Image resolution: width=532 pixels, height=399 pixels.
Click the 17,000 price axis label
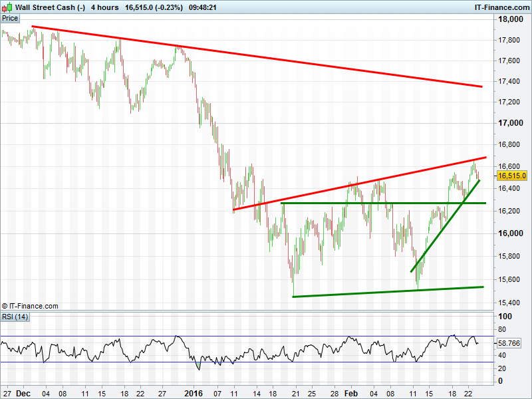point(510,123)
